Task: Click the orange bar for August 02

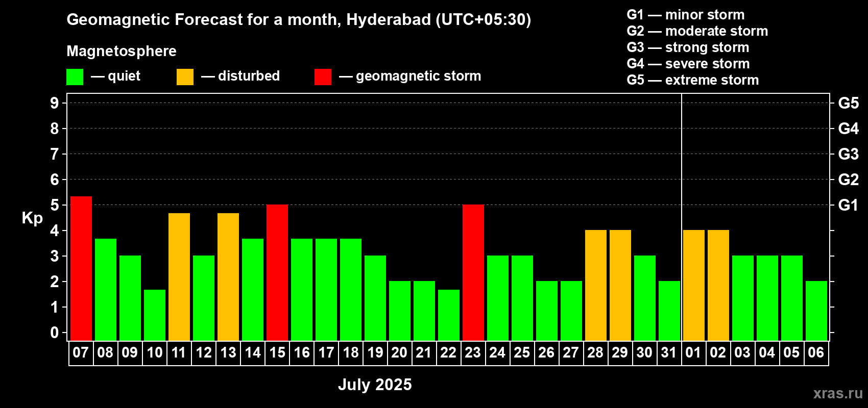Action: [718, 286]
